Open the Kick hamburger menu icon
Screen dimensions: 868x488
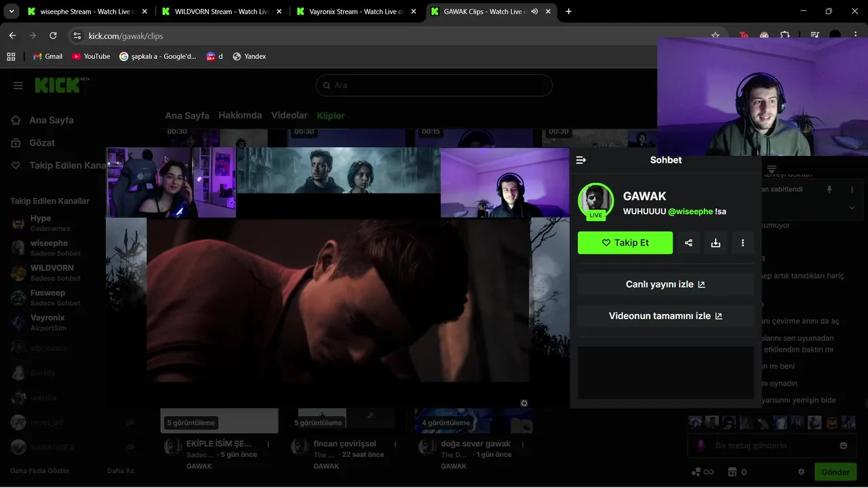tap(18, 85)
